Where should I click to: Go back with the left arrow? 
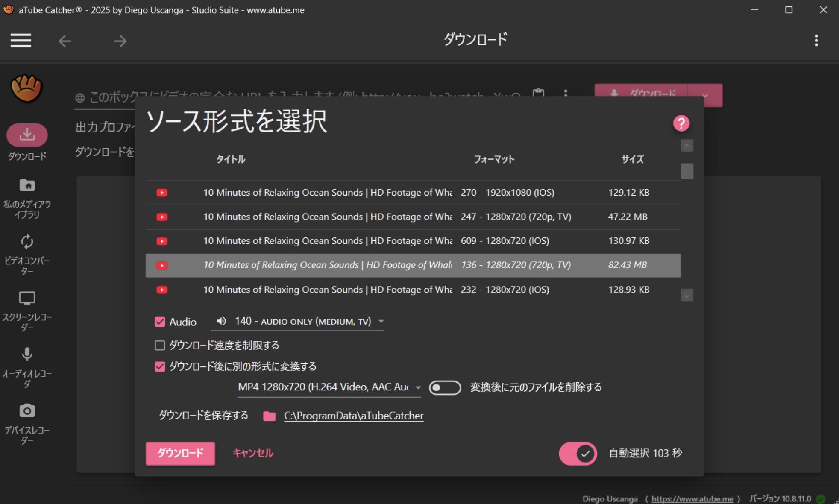click(65, 41)
